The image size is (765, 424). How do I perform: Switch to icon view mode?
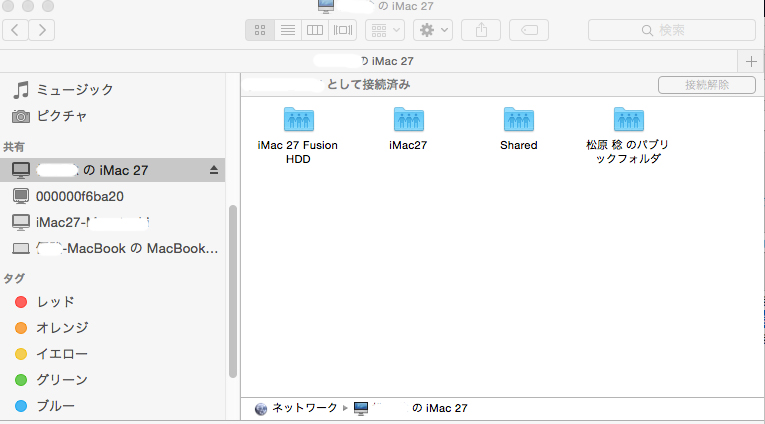260,30
